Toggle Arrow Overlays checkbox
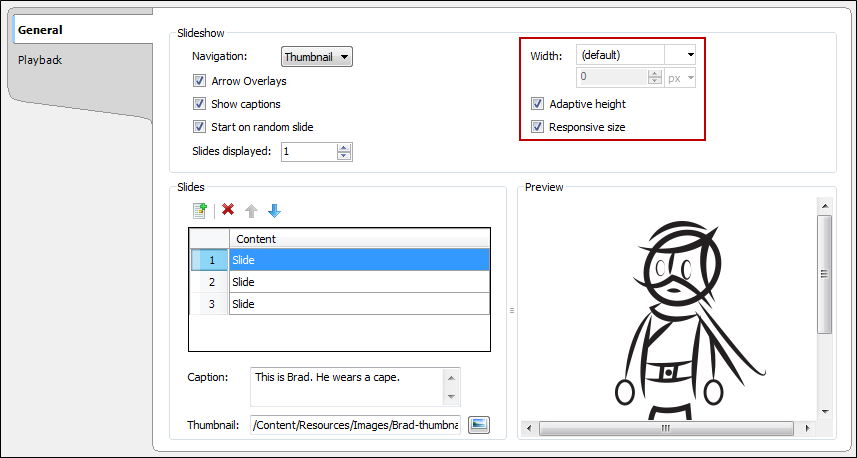857x458 pixels. 199,81
